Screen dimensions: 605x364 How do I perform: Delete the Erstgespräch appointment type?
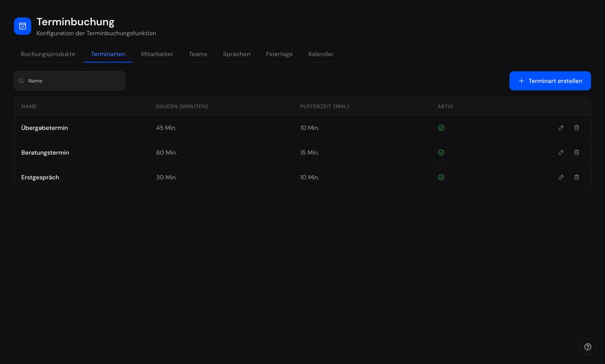[577, 177]
